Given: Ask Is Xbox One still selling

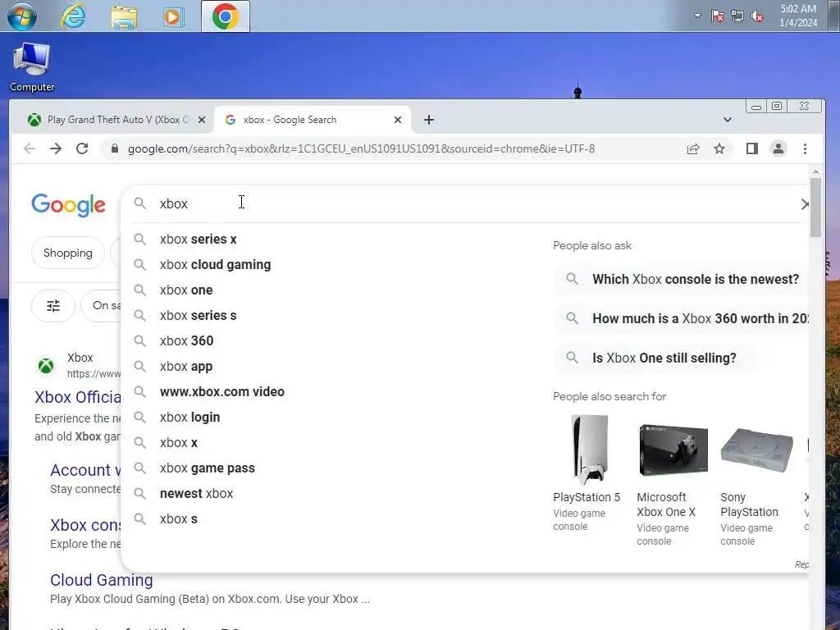Looking at the screenshot, I should pyautogui.click(x=655, y=358).
